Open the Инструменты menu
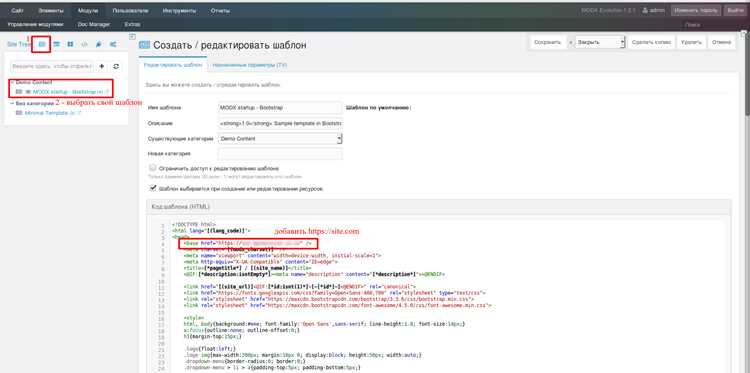This screenshot has height=373, width=750. tap(179, 10)
